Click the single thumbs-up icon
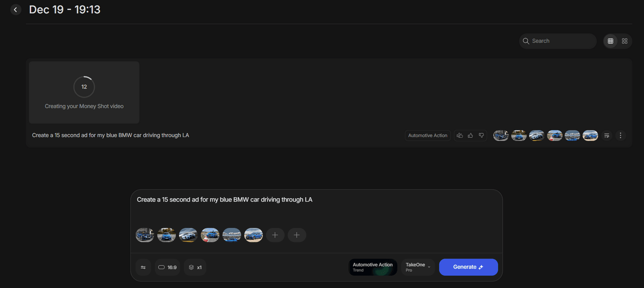This screenshot has height=288, width=644. tap(470, 135)
